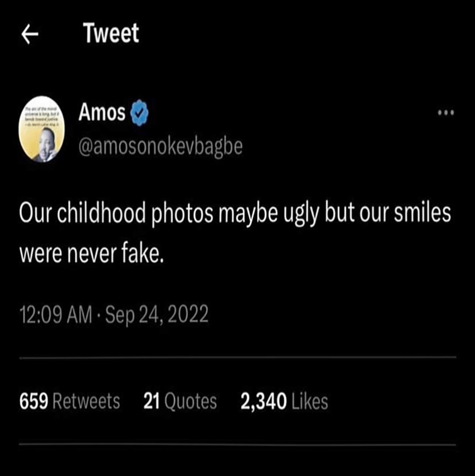Viewport: 475px width, 476px height.
Task: Open the @amosonokevbagbe handle link
Action: tap(160, 147)
